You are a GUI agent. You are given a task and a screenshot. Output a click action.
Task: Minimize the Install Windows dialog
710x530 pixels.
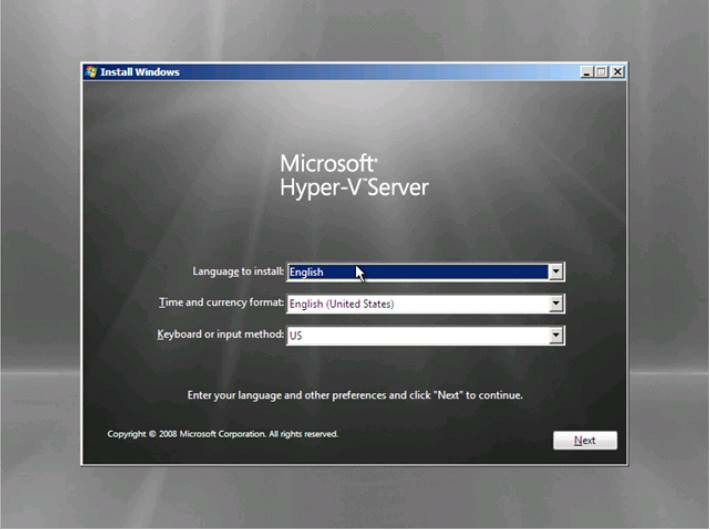pyautogui.click(x=587, y=72)
